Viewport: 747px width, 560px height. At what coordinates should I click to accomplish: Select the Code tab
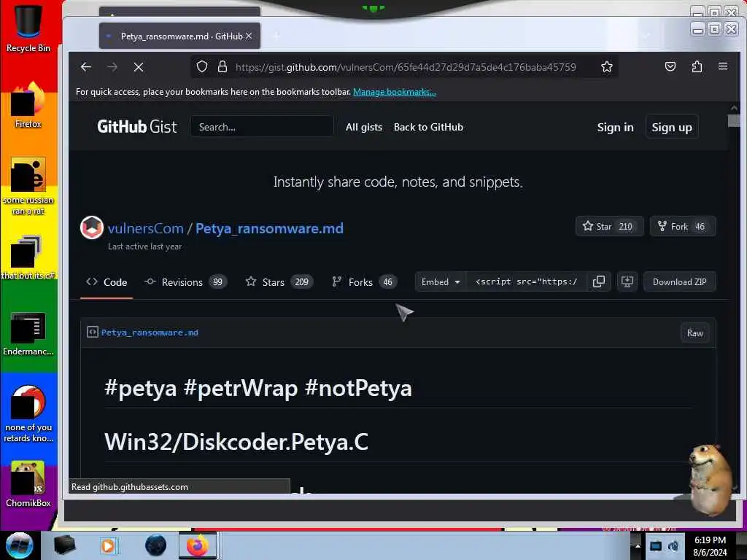pyautogui.click(x=107, y=282)
